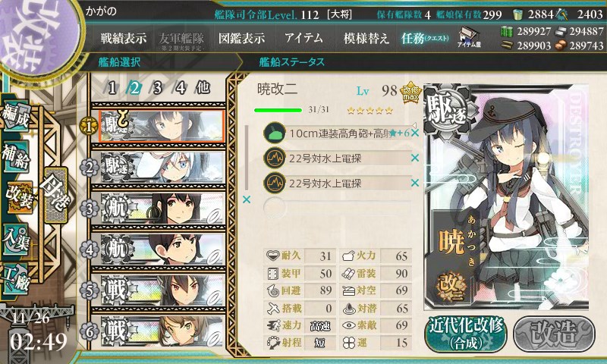
Task: Click the 改造 remodel button
Action: [554, 333]
